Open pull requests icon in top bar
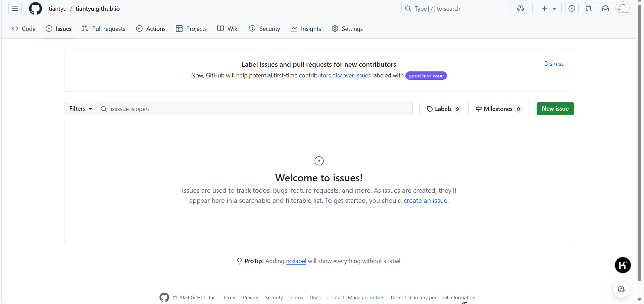The width and height of the screenshot is (644, 304). 589,8
